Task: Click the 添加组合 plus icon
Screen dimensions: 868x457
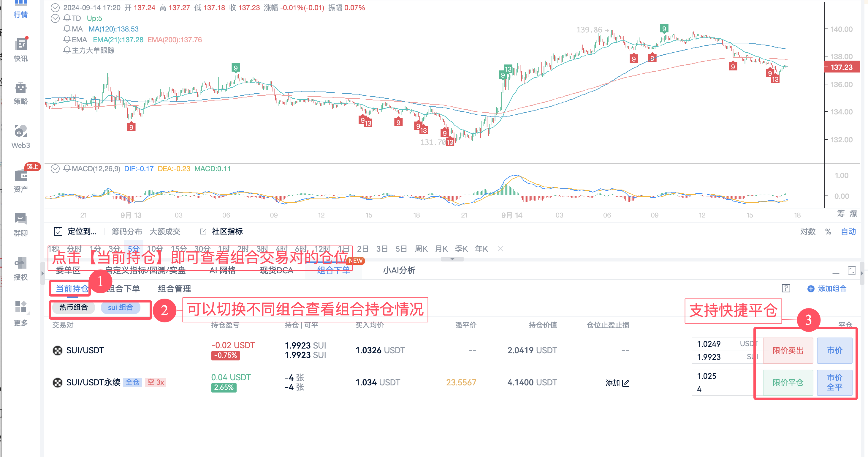Action: point(811,289)
